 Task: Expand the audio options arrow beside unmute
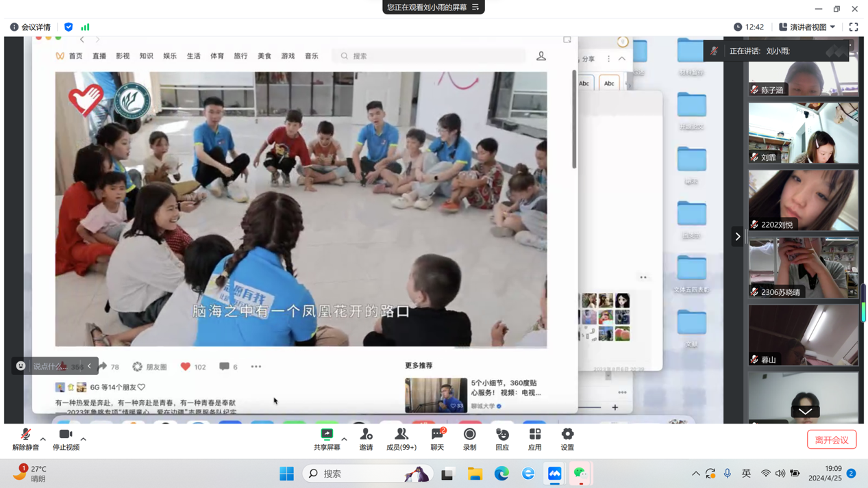coord(42,439)
